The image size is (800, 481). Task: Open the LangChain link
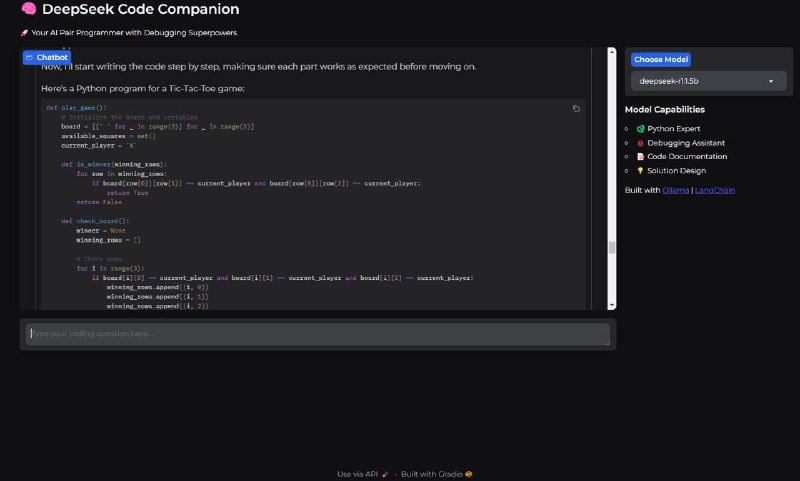pyautogui.click(x=715, y=190)
